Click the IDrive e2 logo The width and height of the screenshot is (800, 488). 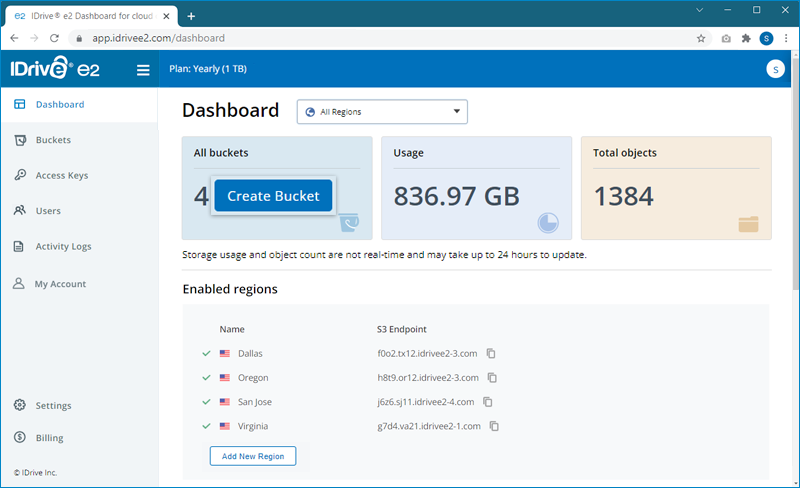pyautogui.click(x=55, y=68)
